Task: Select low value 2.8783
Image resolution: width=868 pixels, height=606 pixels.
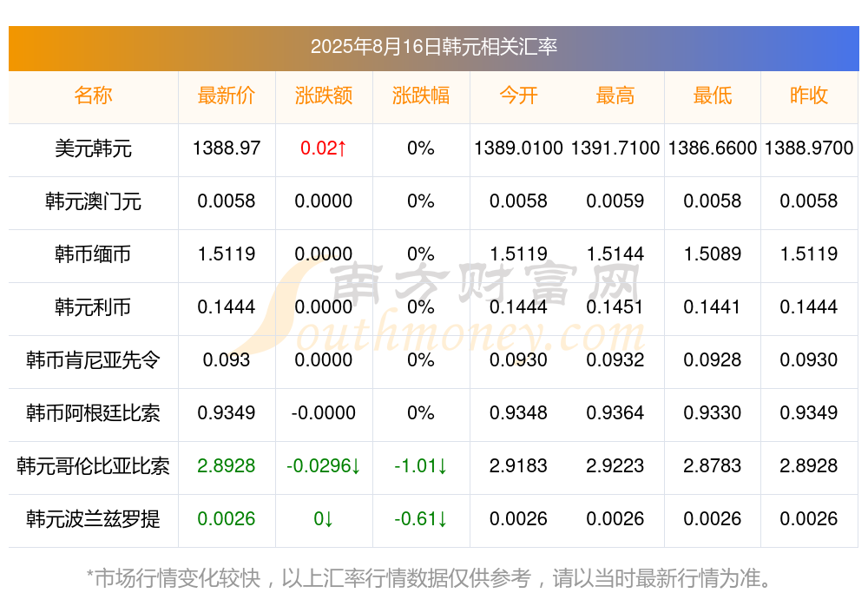Action: point(713,466)
